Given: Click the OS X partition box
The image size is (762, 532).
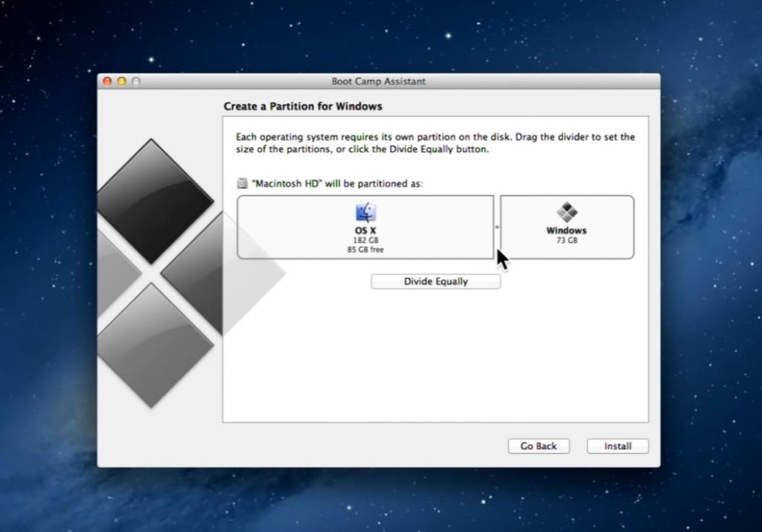Looking at the screenshot, I should 365,227.
